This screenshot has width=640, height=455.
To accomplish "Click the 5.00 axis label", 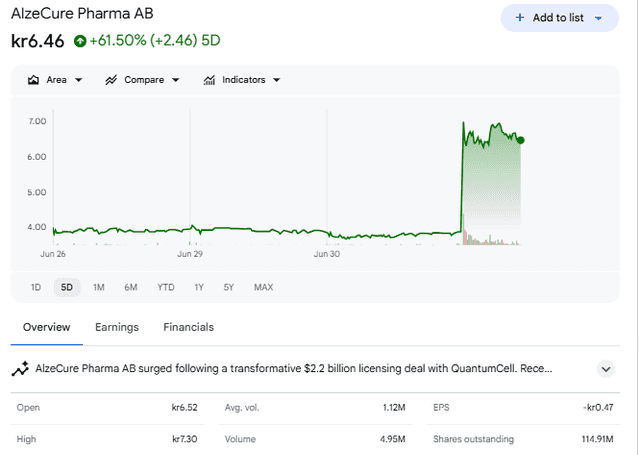I will coord(37,192).
